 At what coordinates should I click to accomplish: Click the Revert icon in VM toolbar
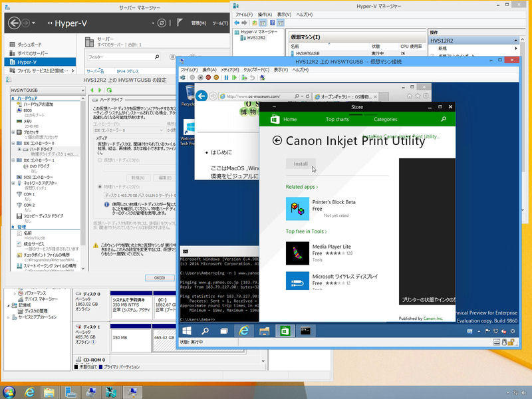[x=252, y=78]
